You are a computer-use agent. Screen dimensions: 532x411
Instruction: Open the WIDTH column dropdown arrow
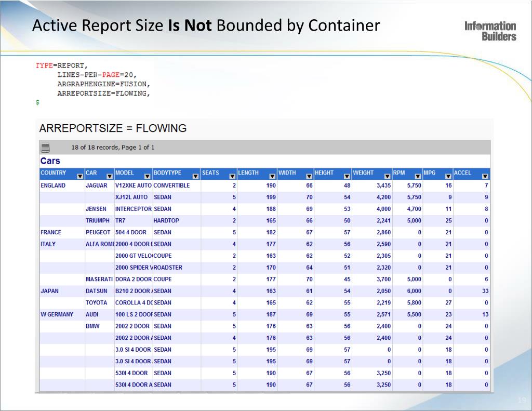[309, 176]
